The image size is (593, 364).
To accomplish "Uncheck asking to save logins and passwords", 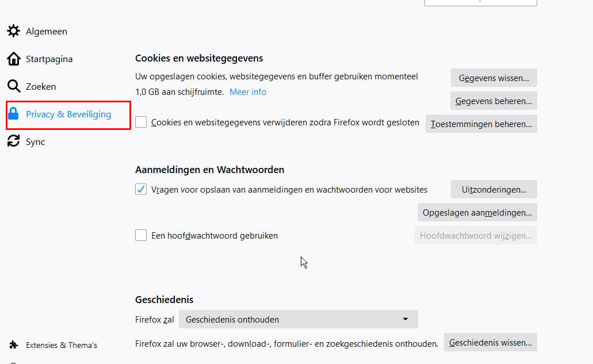I will click(x=141, y=189).
